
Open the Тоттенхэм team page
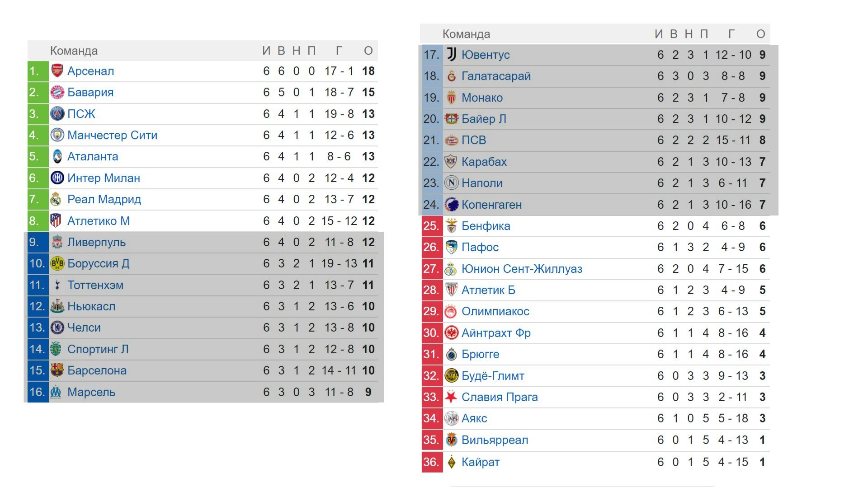(x=95, y=285)
